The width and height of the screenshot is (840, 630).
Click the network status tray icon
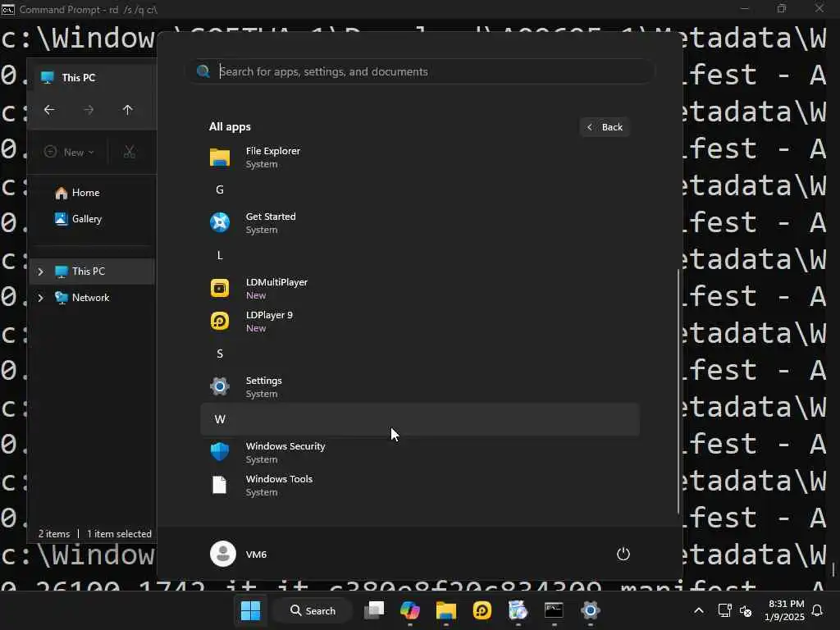pyautogui.click(x=725, y=610)
